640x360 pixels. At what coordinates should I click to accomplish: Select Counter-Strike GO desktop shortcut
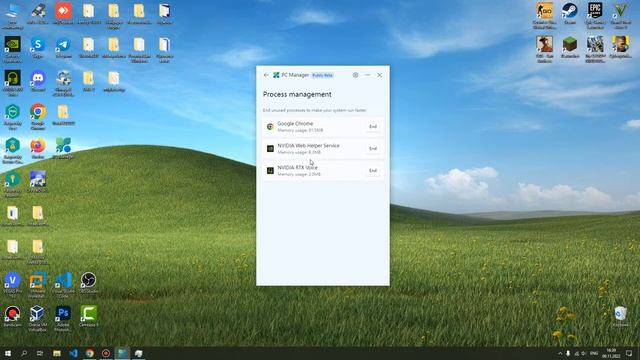544,16
